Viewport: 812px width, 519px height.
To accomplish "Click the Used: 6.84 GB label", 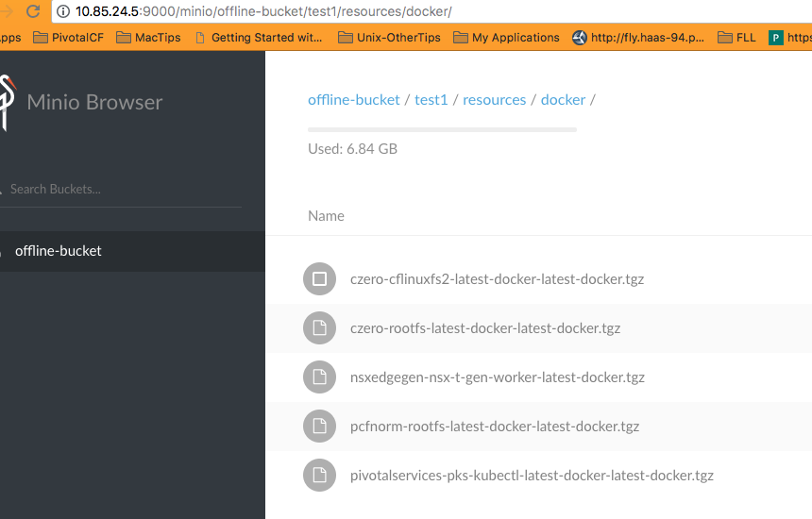I will [353, 149].
